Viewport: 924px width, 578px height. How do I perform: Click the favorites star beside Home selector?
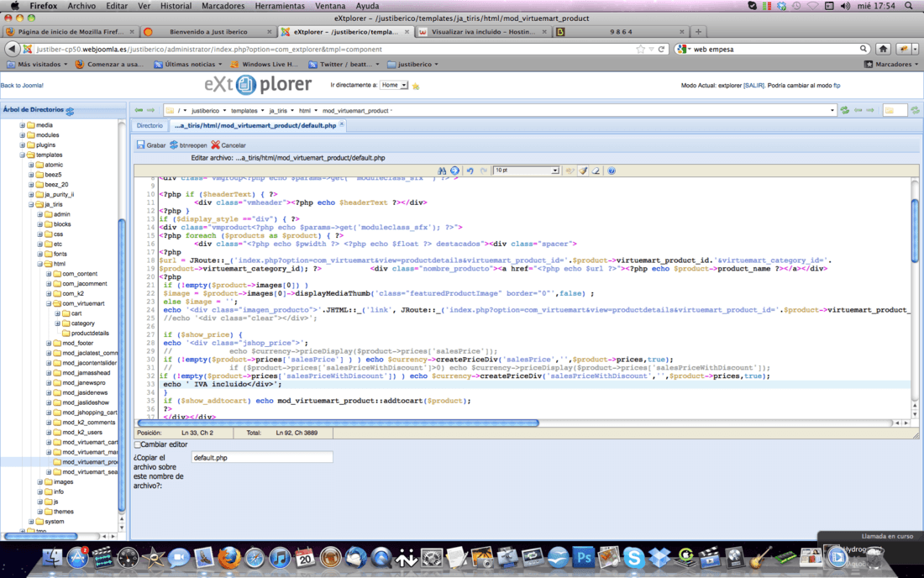[416, 86]
